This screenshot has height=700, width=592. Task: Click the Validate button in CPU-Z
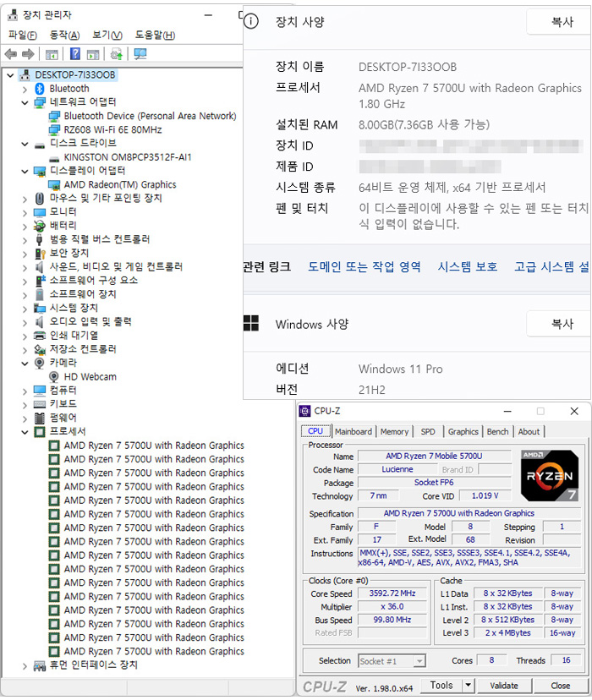coord(504,686)
